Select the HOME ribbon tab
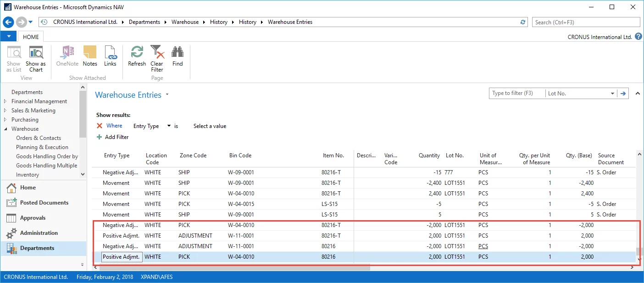This screenshot has width=644, height=283. click(31, 37)
